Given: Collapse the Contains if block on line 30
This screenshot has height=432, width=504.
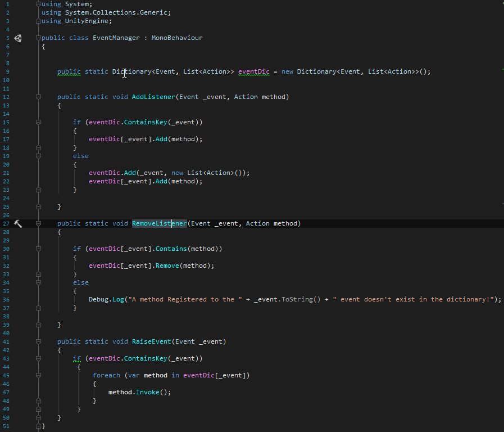Looking at the screenshot, I should tap(38, 249).
